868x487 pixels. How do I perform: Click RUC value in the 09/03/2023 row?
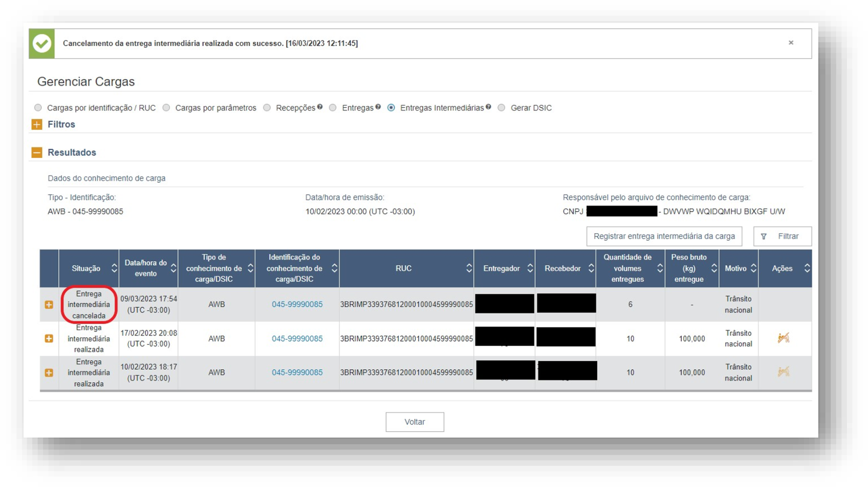406,304
